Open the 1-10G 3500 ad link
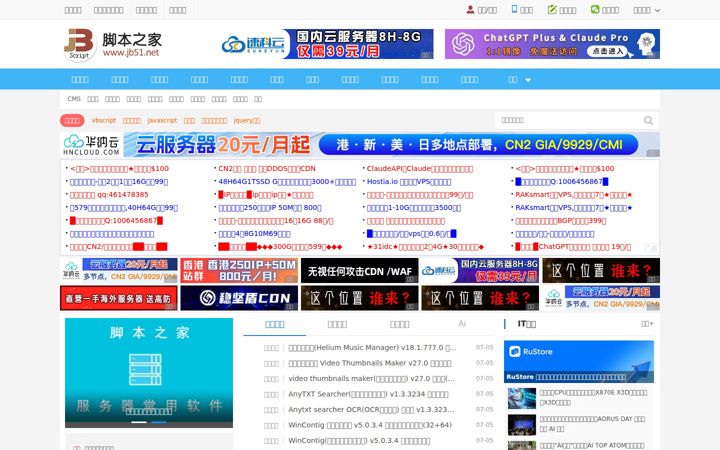The image size is (720, 450). coord(414,208)
